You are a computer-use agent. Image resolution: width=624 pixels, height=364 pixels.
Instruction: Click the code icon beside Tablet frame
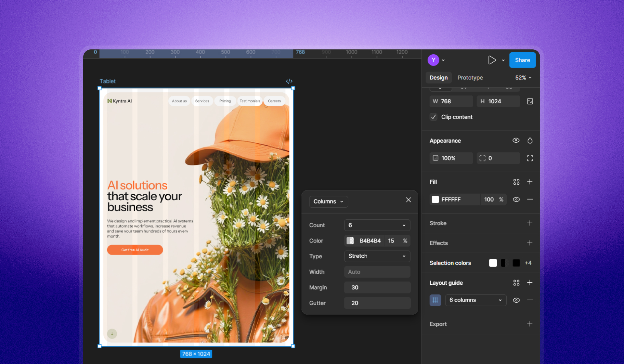click(289, 81)
